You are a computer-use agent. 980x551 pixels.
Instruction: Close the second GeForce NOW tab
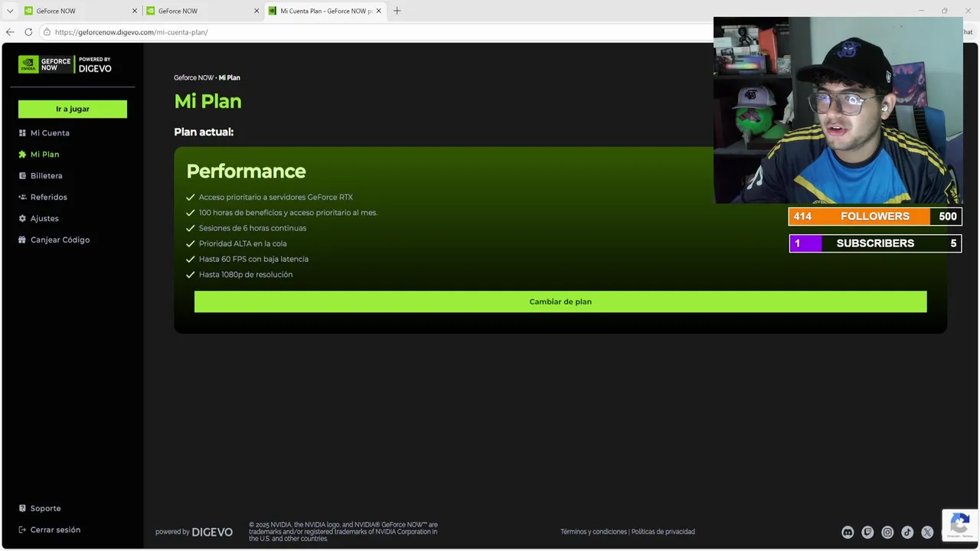tap(256, 11)
